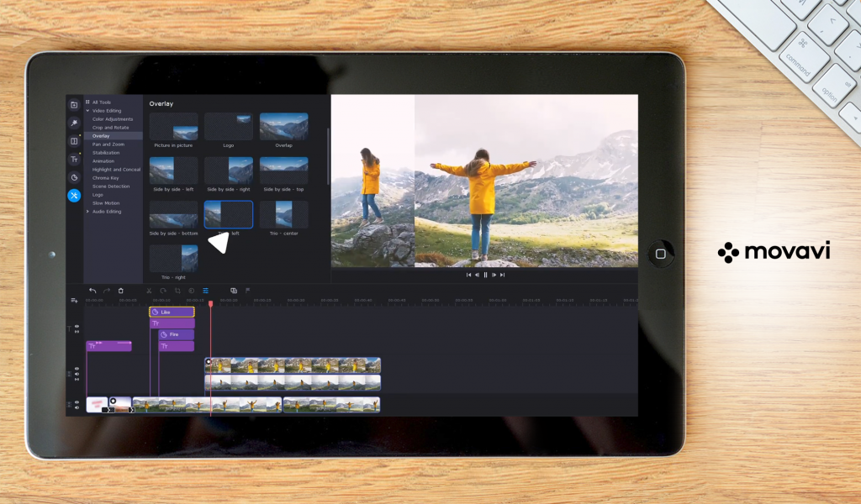Split the clip using the scissors icon

pos(149,291)
